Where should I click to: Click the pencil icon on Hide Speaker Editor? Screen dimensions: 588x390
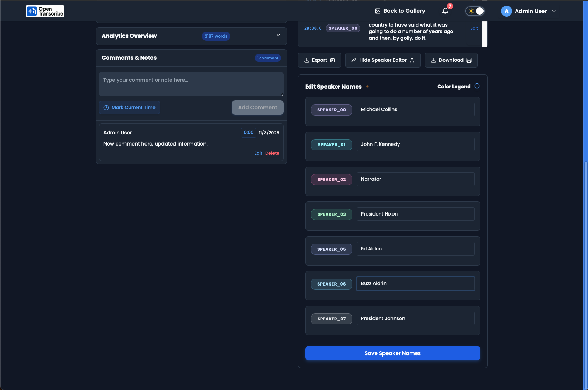coord(354,60)
